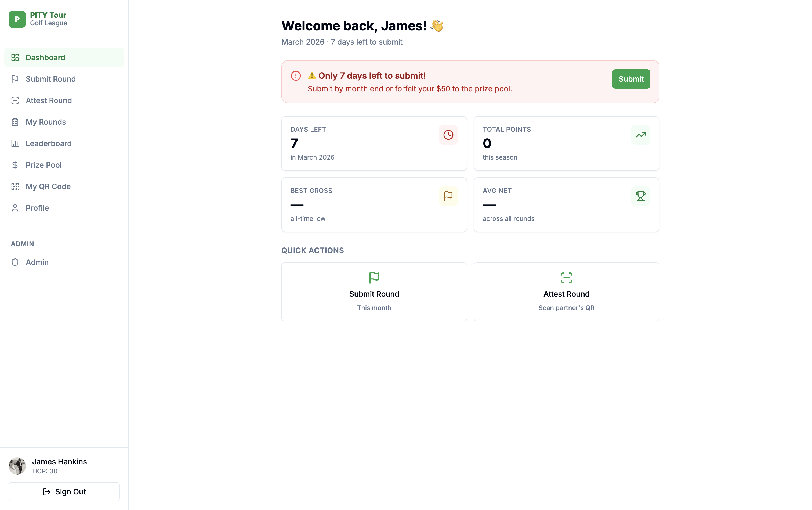This screenshot has height=510, width=812.
Task: Click the trending arrow icon in Total Points
Action: [640, 135]
